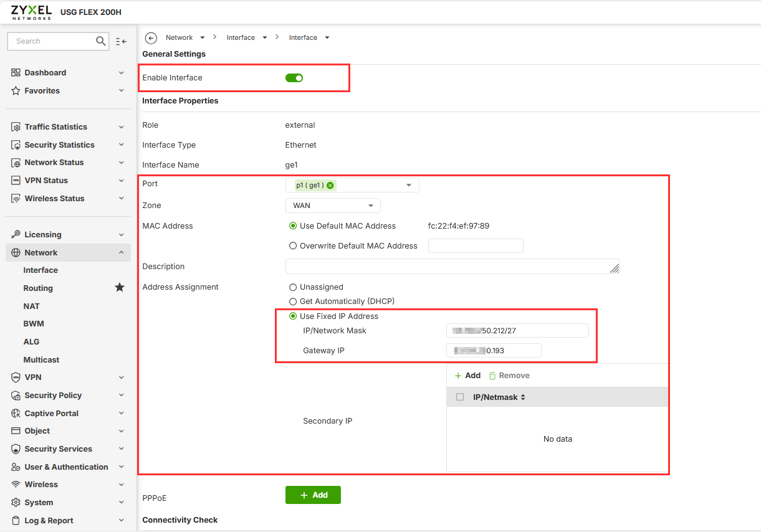Open the NAT submenu item
761x532 pixels.
point(32,306)
